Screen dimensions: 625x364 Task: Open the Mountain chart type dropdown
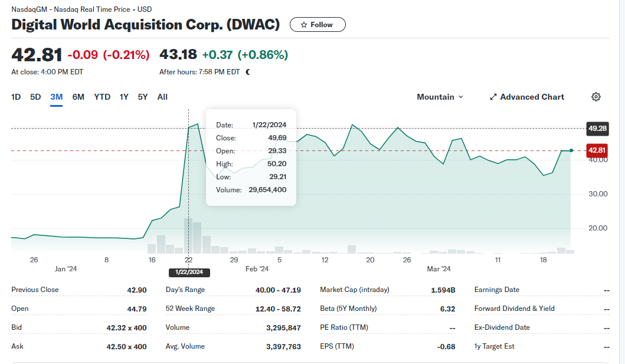pos(440,97)
